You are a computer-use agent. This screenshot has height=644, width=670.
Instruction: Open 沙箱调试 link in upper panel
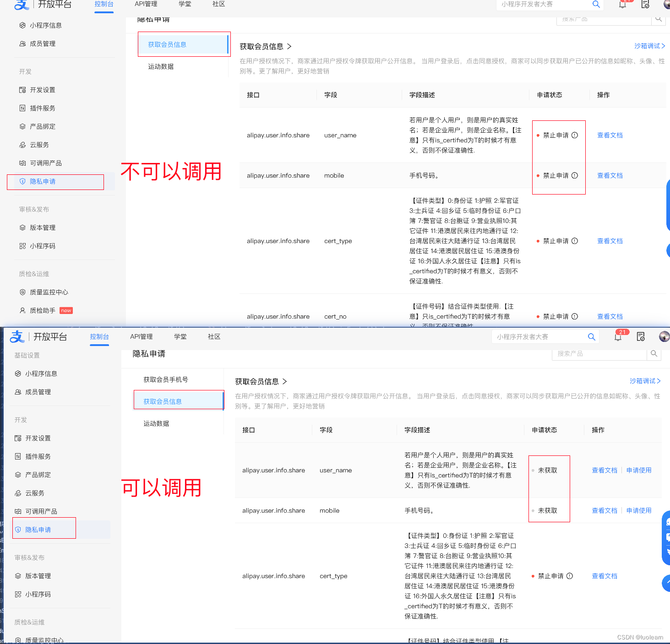(650, 46)
